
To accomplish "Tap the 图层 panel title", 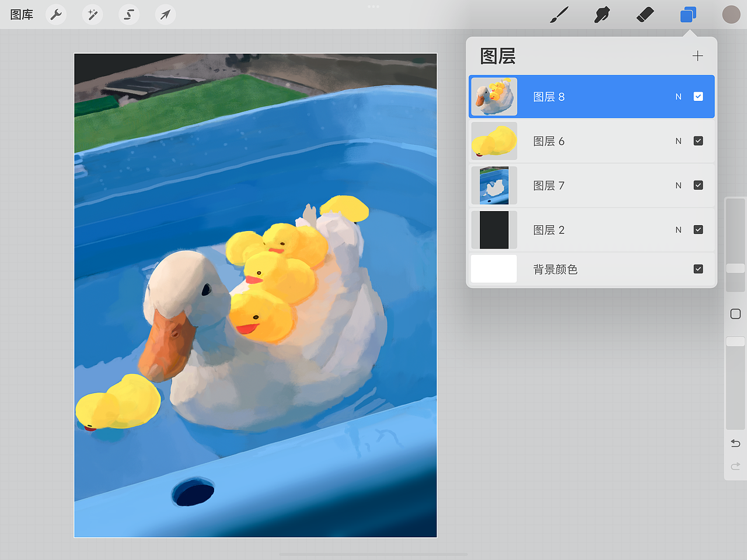I will [x=498, y=56].
